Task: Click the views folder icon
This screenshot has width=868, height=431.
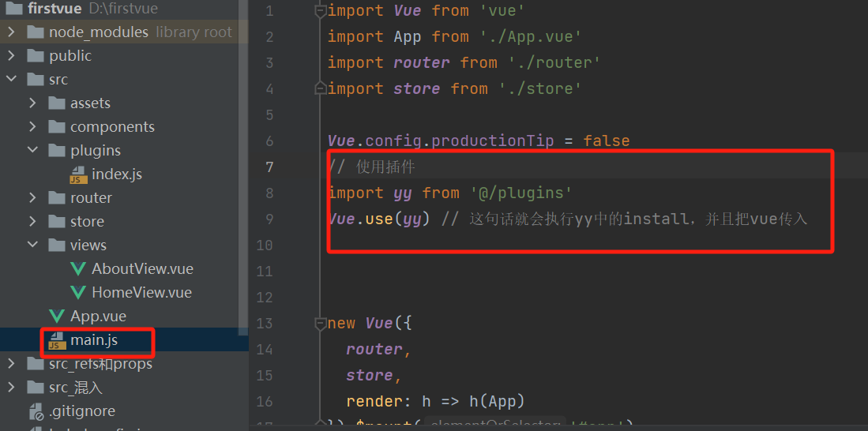Action: pos(56,245)
